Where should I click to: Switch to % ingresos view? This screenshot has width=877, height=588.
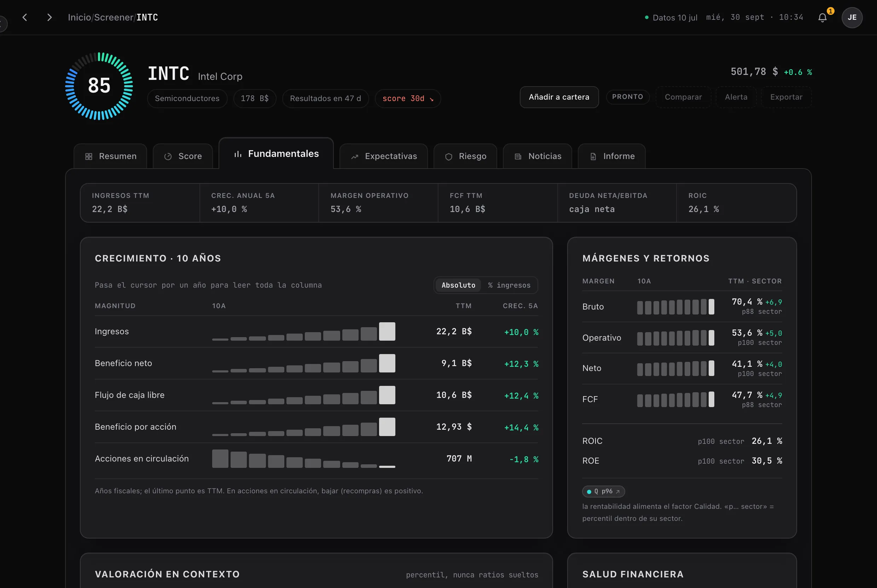(x=509, y=285)
